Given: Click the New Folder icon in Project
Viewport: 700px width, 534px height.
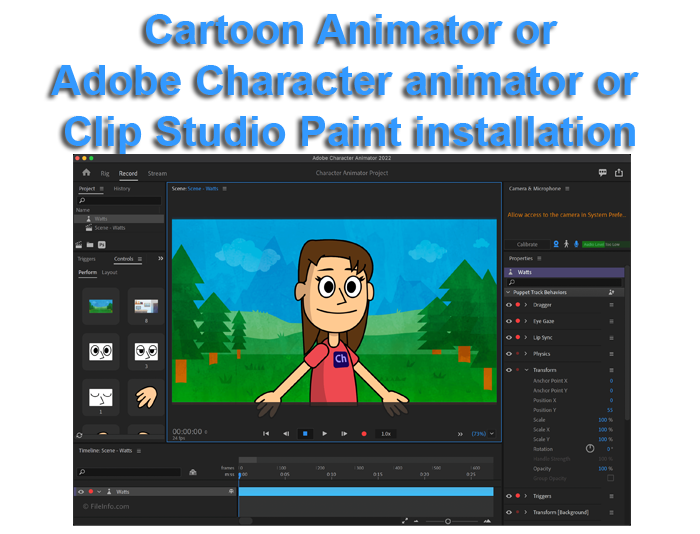Looking at the screenshot, I should pyautogui.click(x=90, y=245).
